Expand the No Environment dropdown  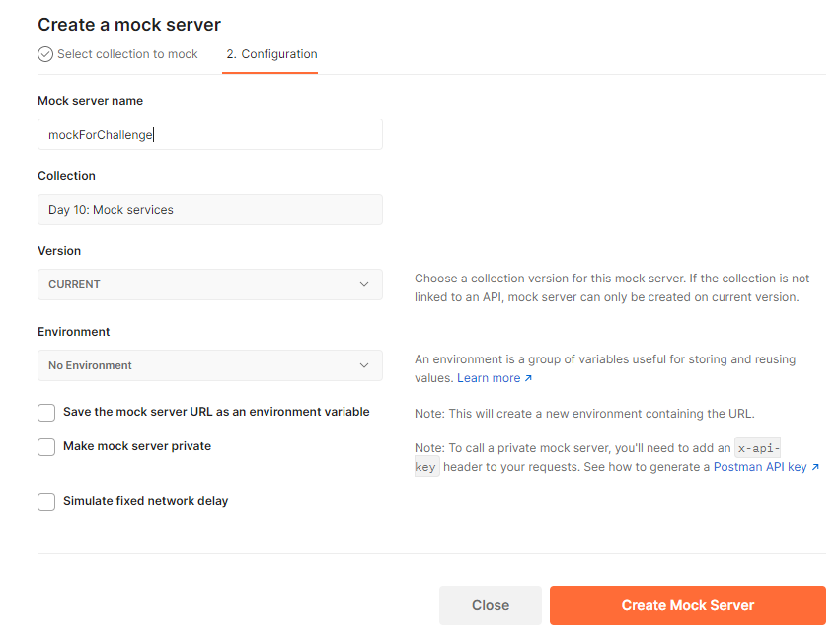tap(209, 365)
